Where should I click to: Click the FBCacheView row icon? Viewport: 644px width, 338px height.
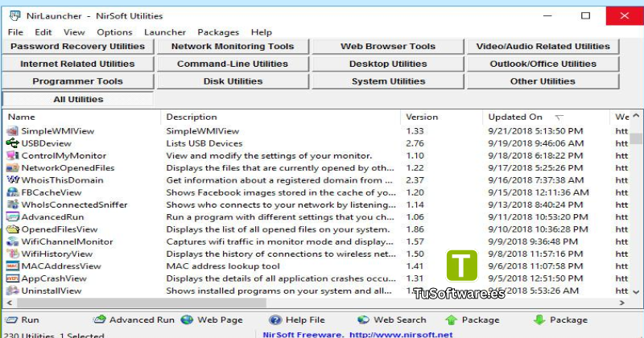(13, 192)
